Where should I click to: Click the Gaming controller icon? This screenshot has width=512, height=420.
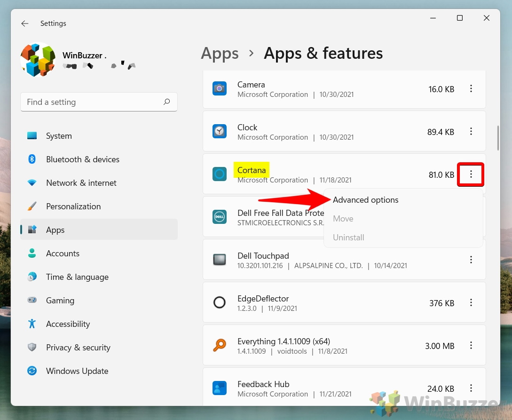32,301
